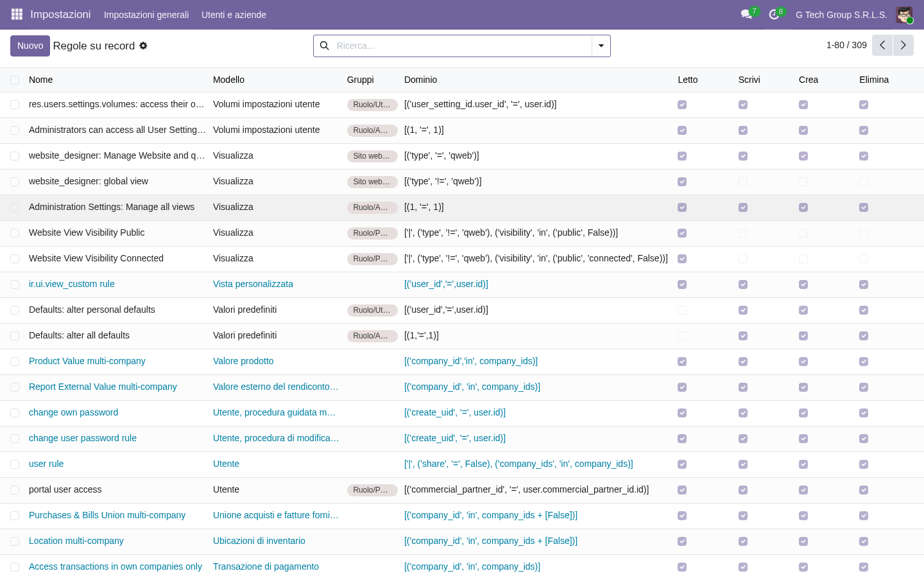Click Vista personalizzata model cell
Viewport: 924px width, 578px height.
click(x=253, y=284)
